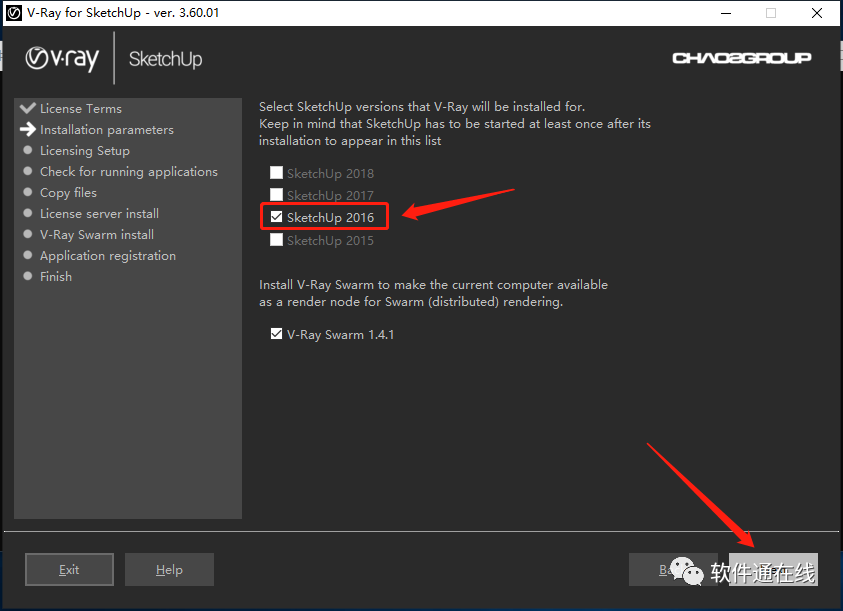This screenshot has height=611, width=843.
Task: Click the Chaos Group logo
Action: tap(742, 58)
